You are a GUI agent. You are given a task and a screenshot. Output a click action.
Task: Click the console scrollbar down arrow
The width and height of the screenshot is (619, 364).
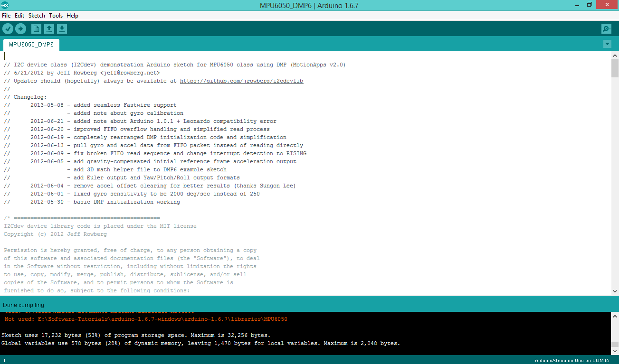615,350
